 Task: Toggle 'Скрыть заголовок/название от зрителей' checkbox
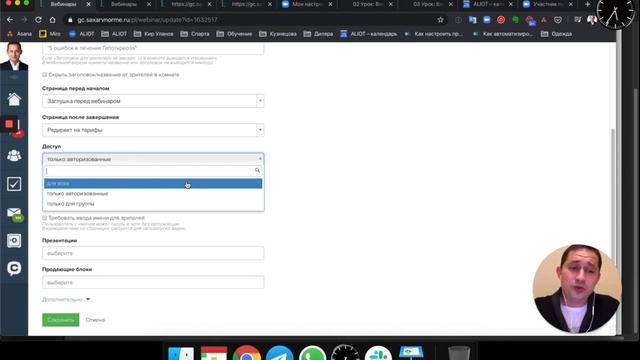pos(44,75)
